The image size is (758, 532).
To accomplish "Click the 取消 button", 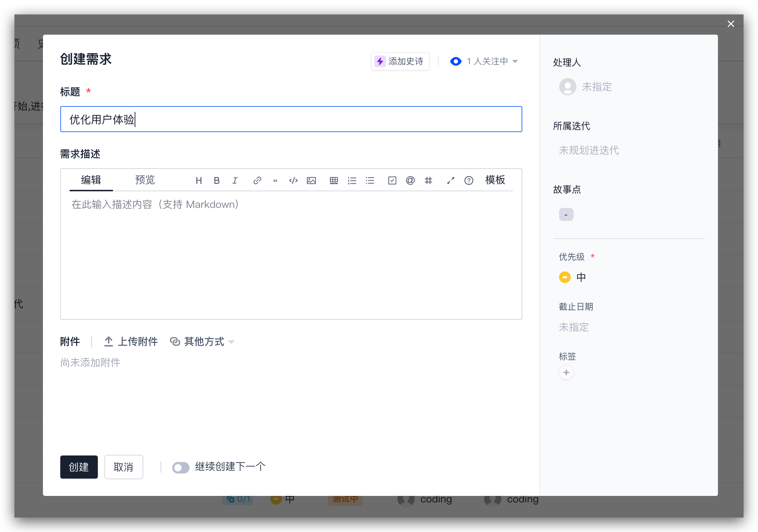I will click(x=124, y=467).
